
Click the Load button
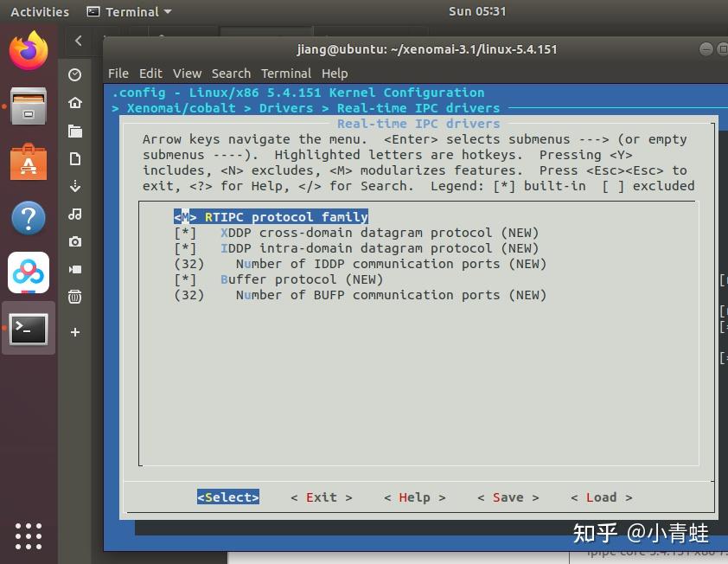point(601,497)
